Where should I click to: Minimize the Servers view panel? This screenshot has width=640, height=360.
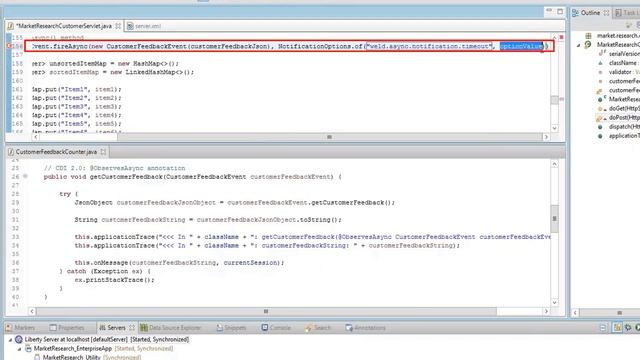(x=603, y=328)
